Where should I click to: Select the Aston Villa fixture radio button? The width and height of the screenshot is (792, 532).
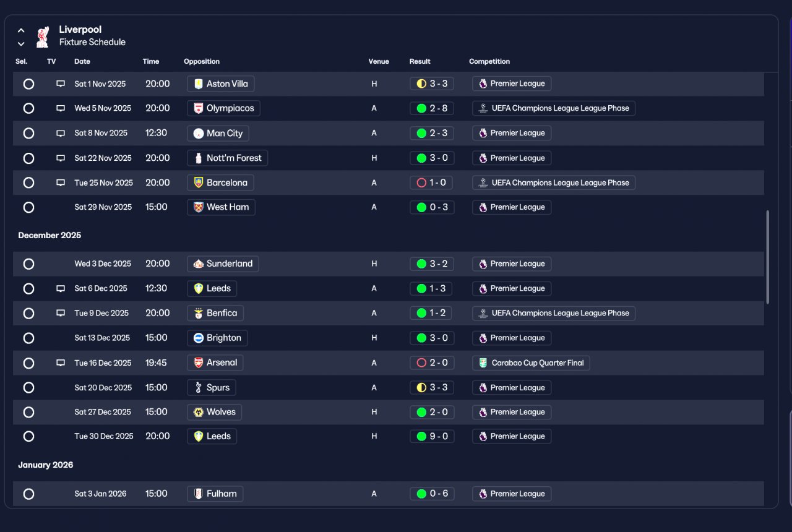[28, 84]
